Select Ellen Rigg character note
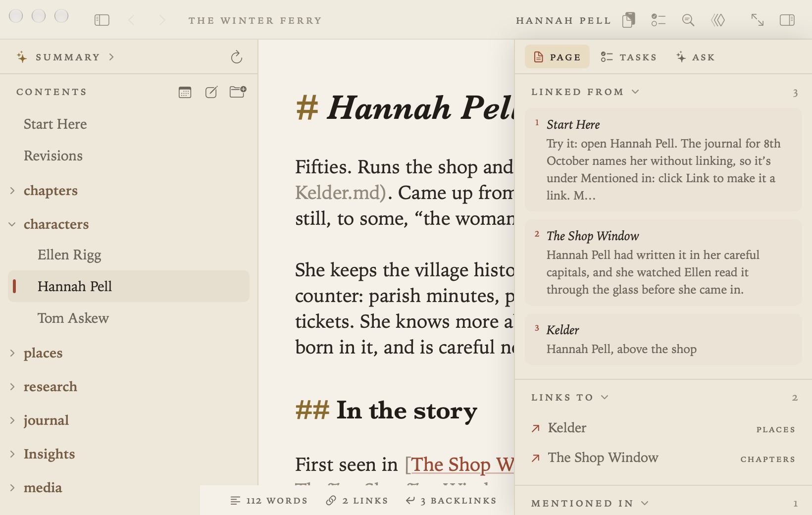The width and height of the screenshot is (812, 515). [x=129, y=255]
